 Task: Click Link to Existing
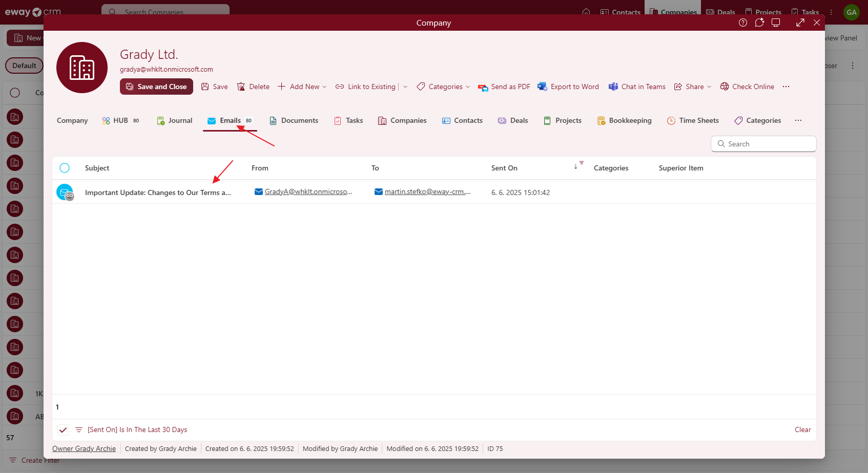365,87
